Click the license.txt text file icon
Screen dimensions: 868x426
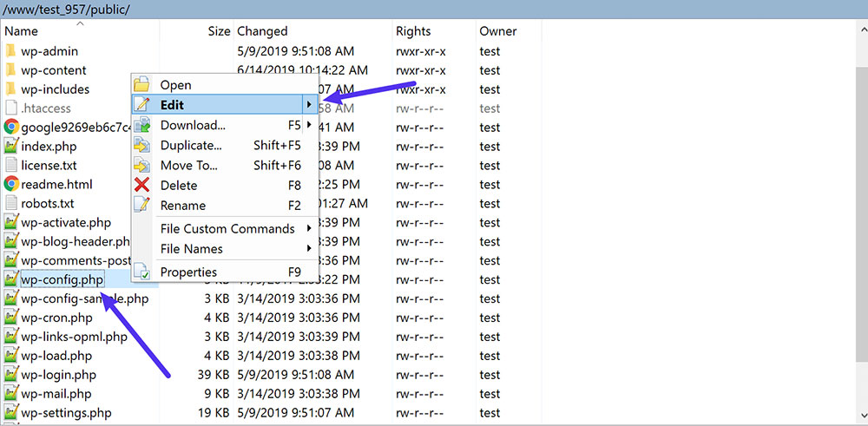(11, 165)
